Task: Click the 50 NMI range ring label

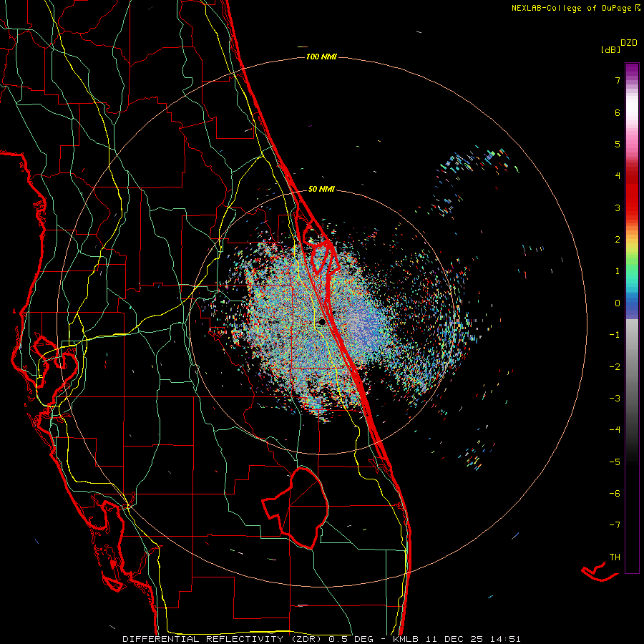Action: [321, 189]
